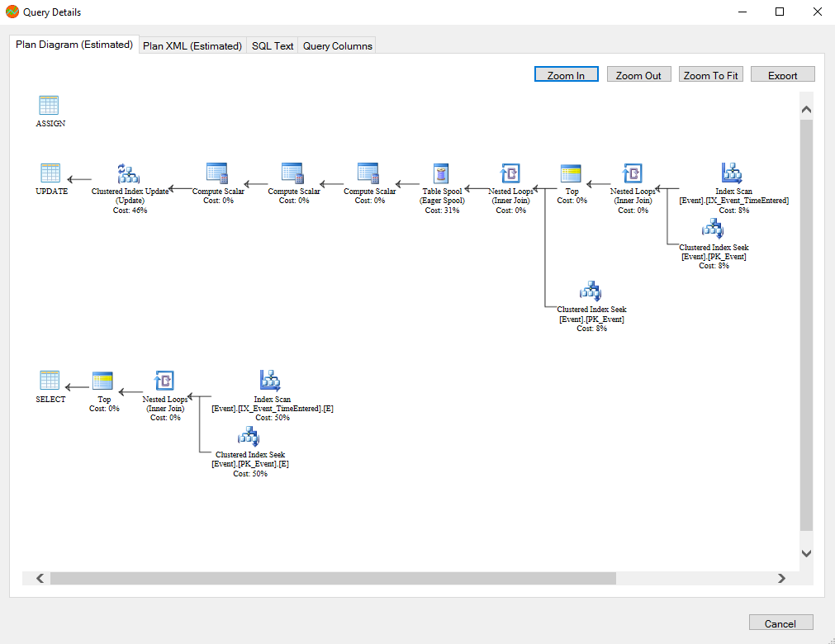Click the 'UPDATE' text label
The image size is (835, 644).
coord(52,191)
